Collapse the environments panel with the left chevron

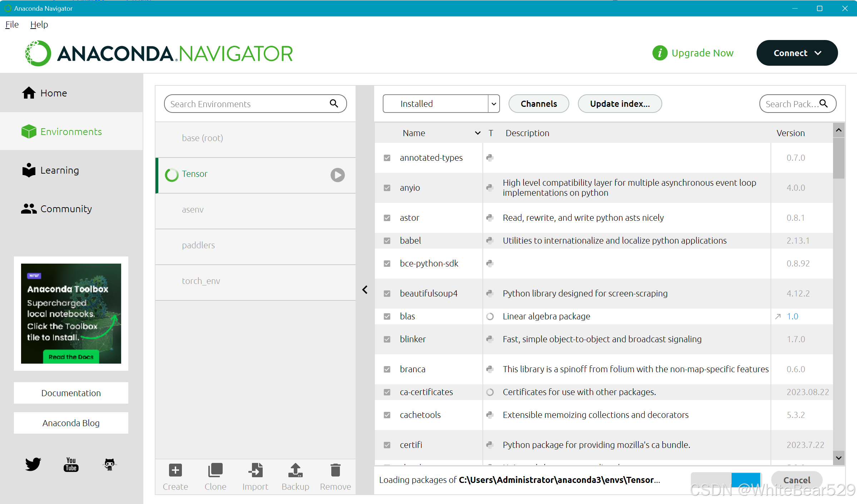coord(365,290)
